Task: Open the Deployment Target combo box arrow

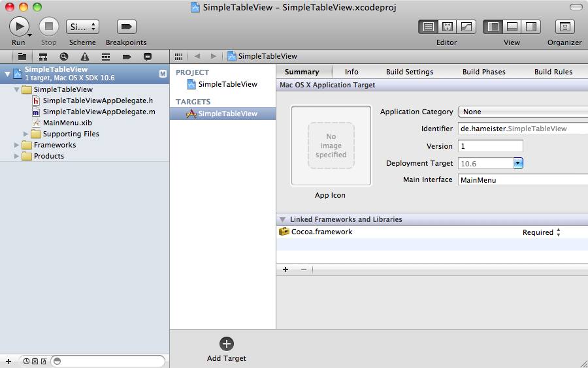Action: [x=518, y=163]
